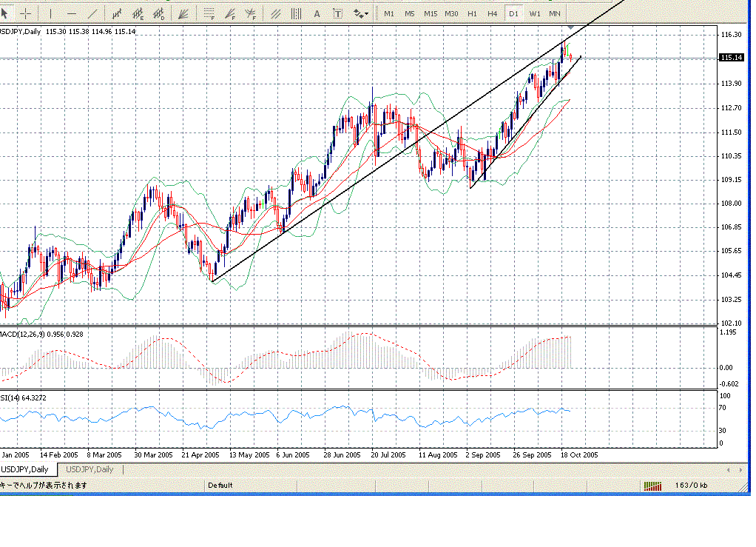Toggle the W1 weekly timeframe
Image resolution: width=756 pixels, height=547 pixels.
[535, 13]
